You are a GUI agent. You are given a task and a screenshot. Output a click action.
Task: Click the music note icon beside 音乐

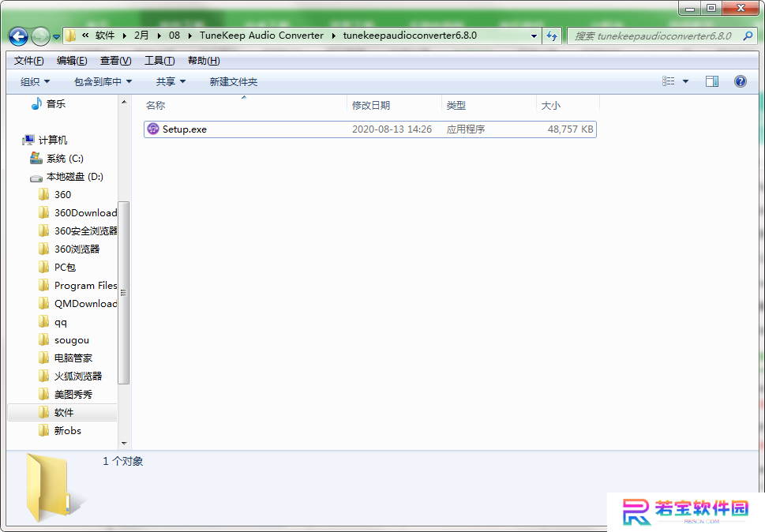[x=36, y=103]
